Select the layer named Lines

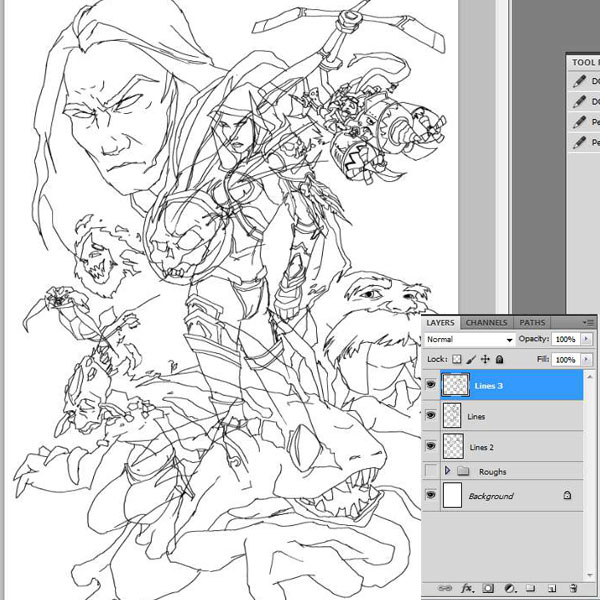[x=476, y=416]
